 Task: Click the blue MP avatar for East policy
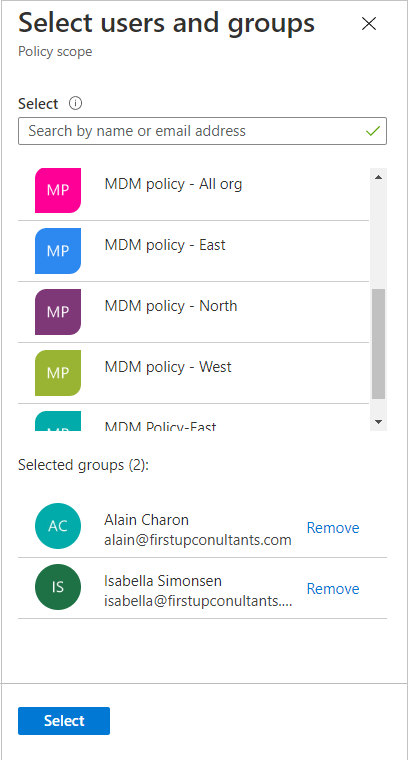point(58,251)
